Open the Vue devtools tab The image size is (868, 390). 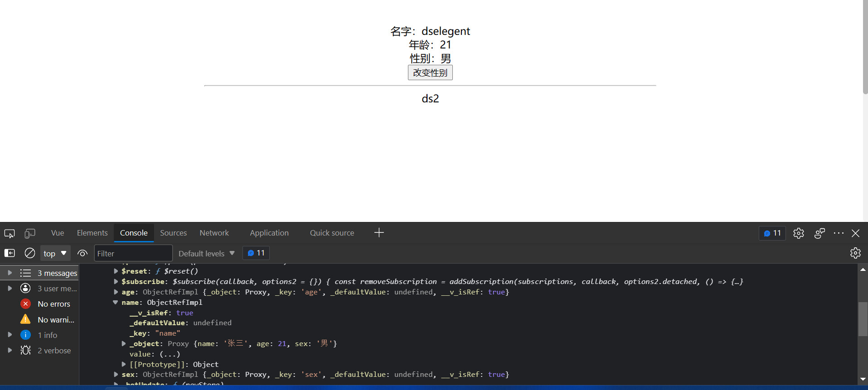coord(58,233)
